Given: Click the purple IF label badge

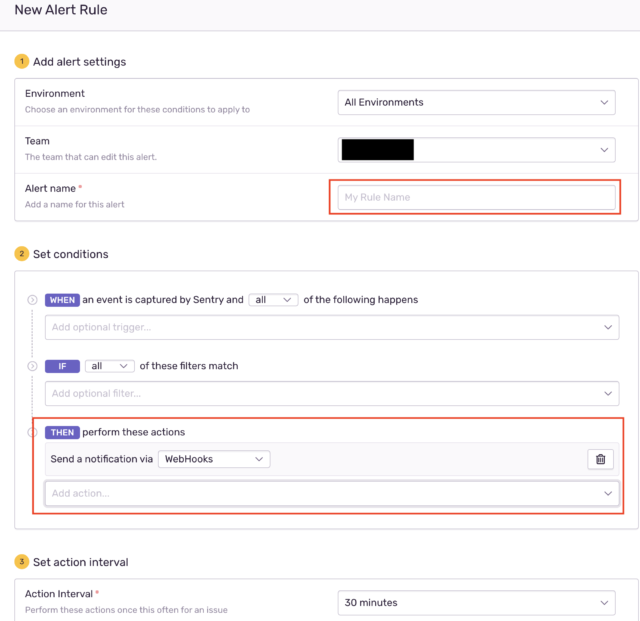Looking at the screenshot, I should pos(62,366).
